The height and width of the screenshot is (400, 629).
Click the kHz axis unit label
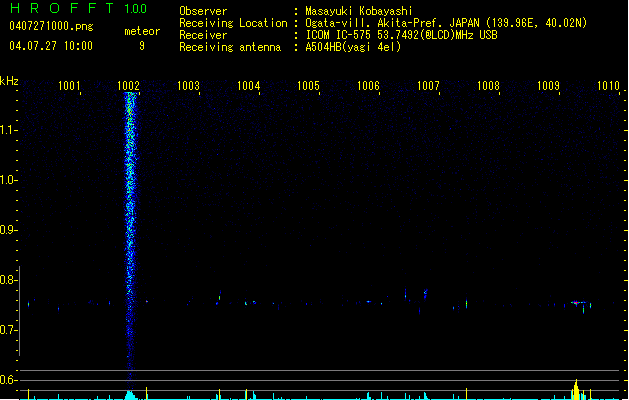click(9, 81)
